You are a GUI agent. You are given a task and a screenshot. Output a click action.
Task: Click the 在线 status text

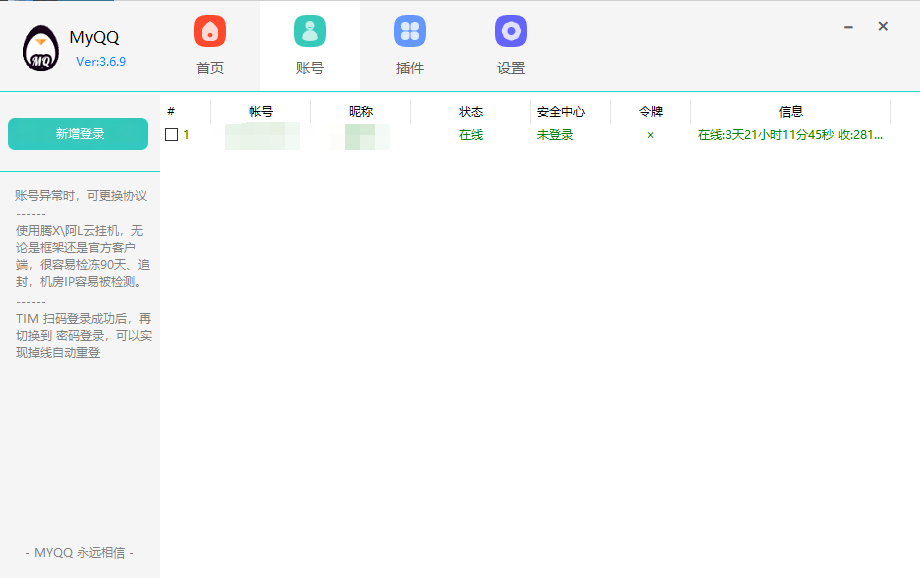click(x=470, y=135)
